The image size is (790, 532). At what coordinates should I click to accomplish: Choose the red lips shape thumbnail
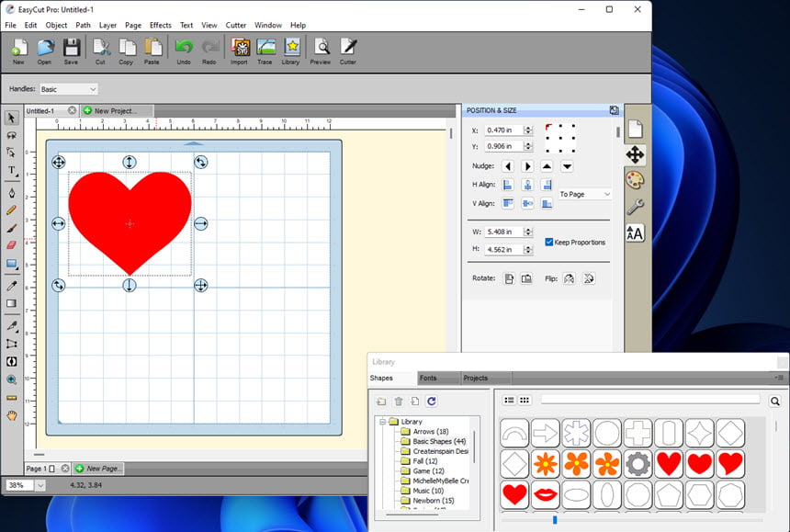pyautogui.click(x=545, y=494)
